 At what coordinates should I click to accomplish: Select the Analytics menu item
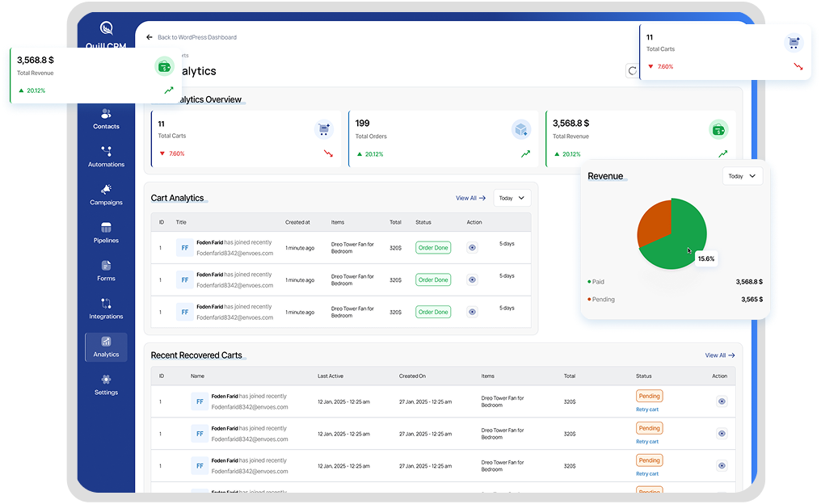[106, 346]
